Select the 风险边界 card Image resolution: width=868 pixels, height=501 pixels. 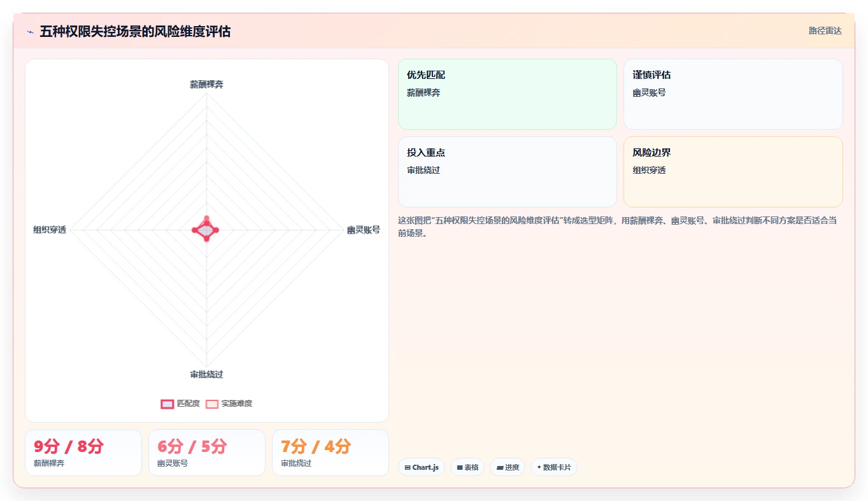click(733, 172)
